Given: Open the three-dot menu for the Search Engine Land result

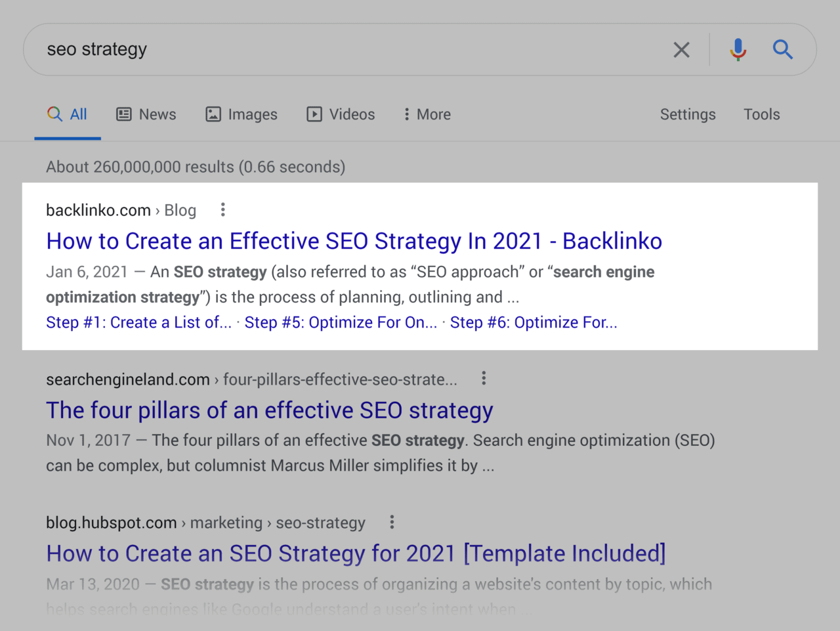Looking at the screenshot, I should (x=484, y=378).
